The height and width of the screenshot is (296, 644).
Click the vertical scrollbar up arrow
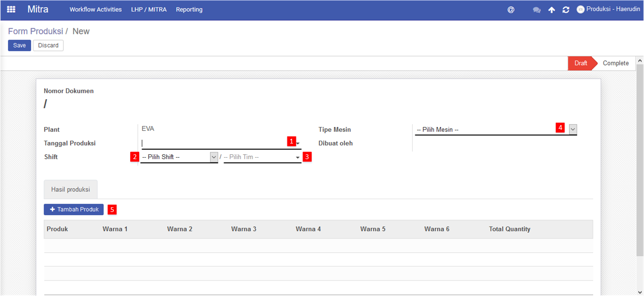pos(640,61)
